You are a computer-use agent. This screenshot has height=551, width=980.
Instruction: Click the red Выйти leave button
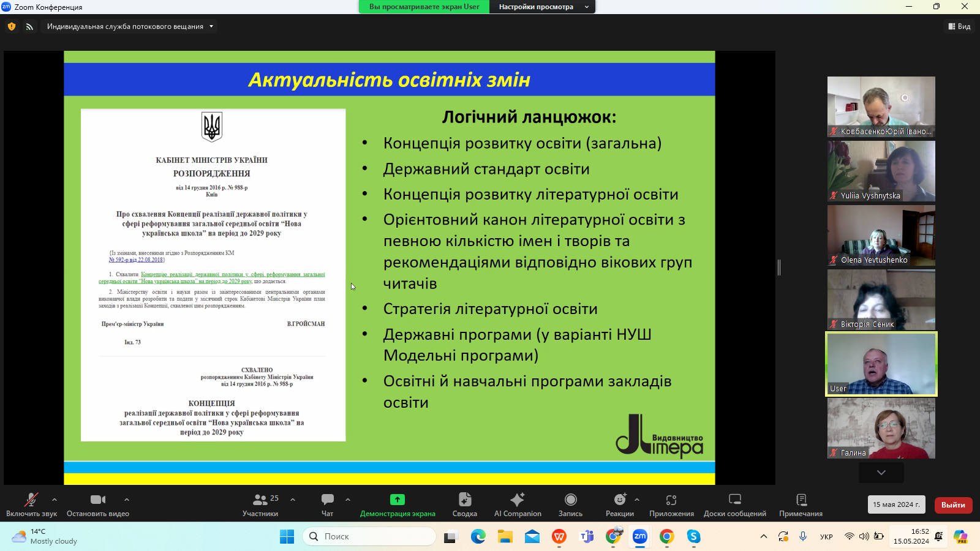coord(953,505)
